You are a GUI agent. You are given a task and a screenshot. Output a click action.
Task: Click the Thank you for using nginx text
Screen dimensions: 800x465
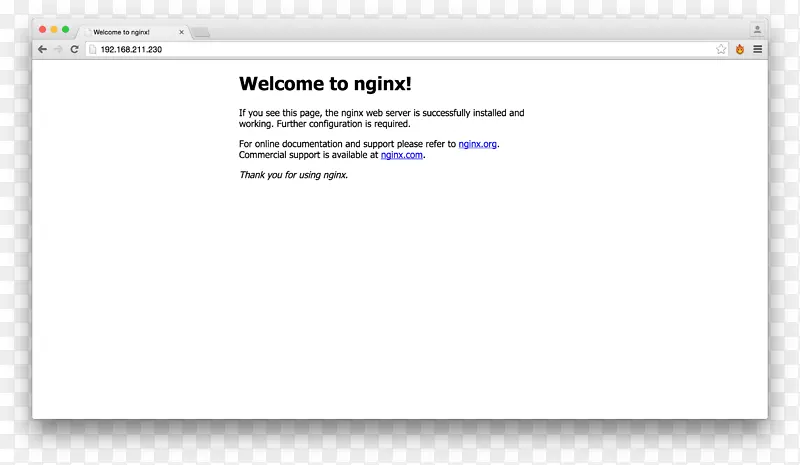point(293,175)
